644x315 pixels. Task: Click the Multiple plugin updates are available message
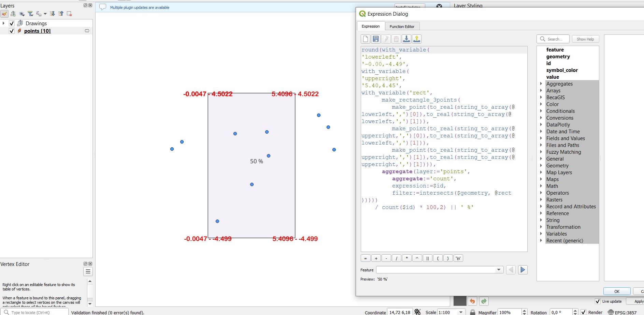pyautogui.click(x=140, y=7)
